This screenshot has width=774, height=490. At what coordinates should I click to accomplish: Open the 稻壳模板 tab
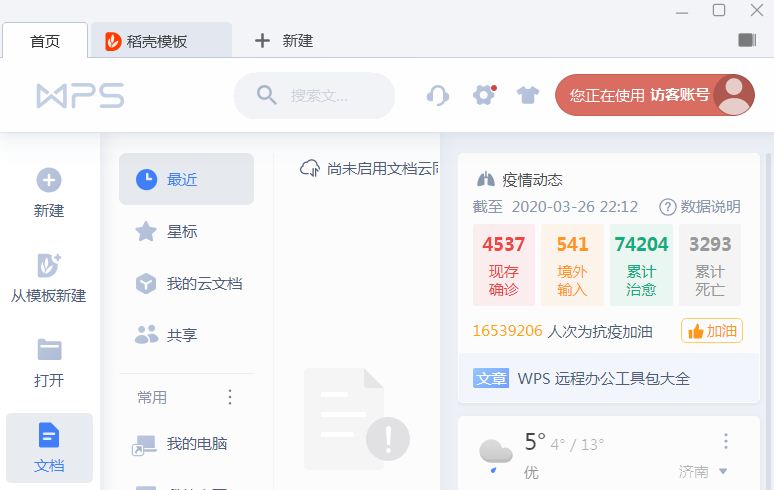(x=161, y=40)
